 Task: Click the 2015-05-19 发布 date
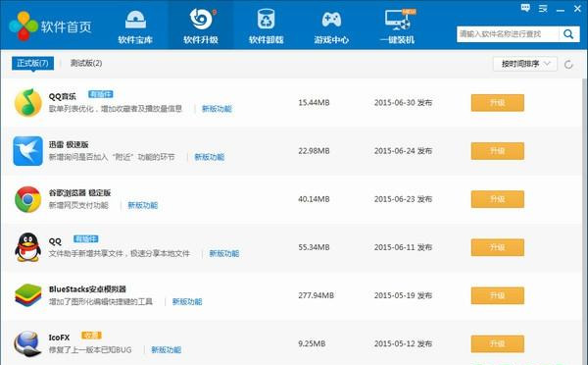[x=403, y=295]
